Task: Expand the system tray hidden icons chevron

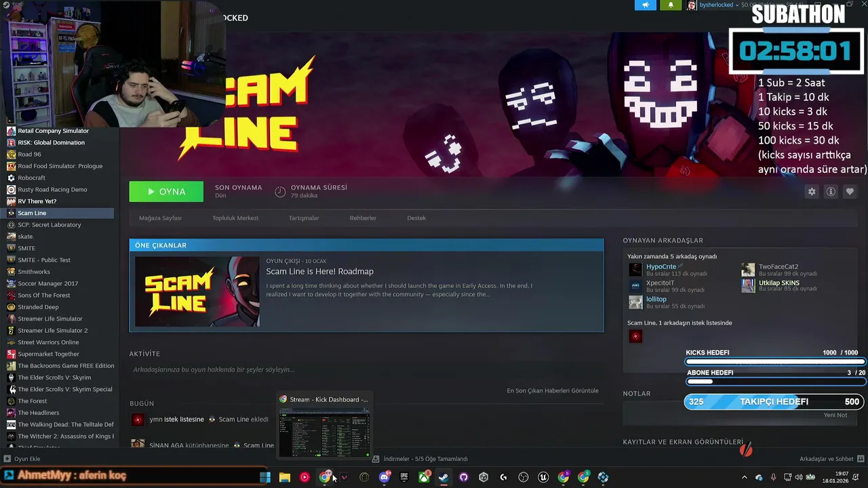Action: [x=744, y=477]
